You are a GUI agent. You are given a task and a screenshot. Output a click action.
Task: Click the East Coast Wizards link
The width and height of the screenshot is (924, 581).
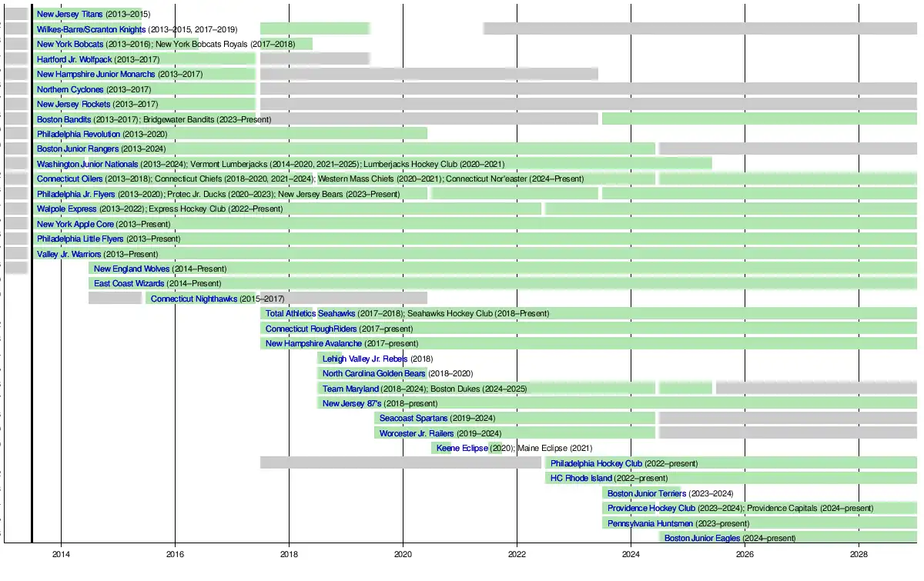pos(129,283)
